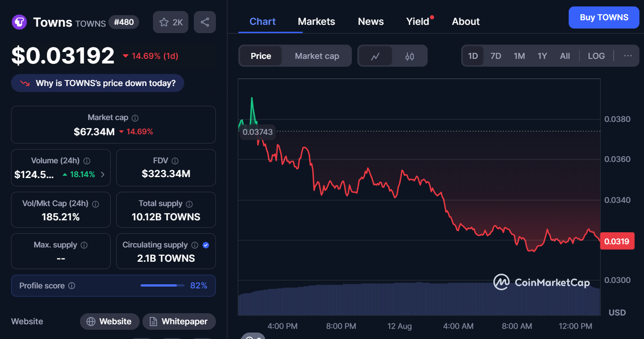The image size is (644, 339).
Task: Open the Yield tab
Action: 418,22
